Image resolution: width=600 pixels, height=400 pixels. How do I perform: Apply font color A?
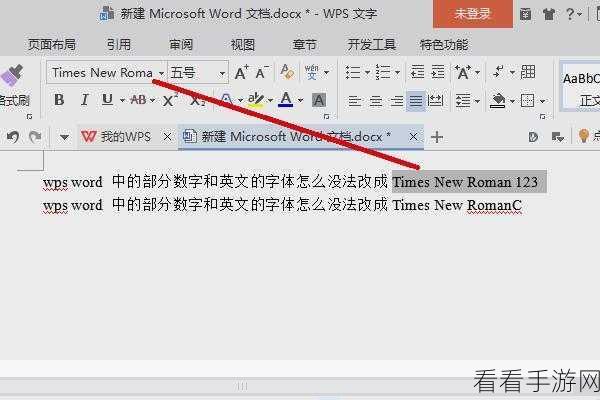pos(285,100)
